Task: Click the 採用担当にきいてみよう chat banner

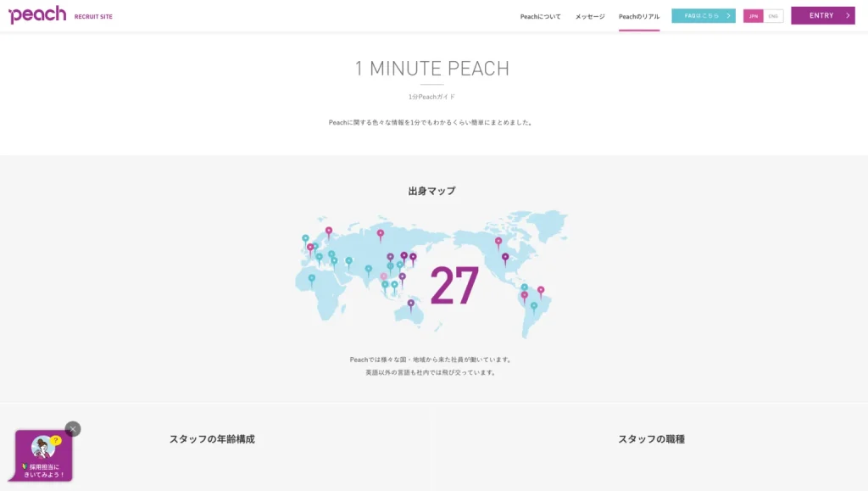Action: [44, 471]
